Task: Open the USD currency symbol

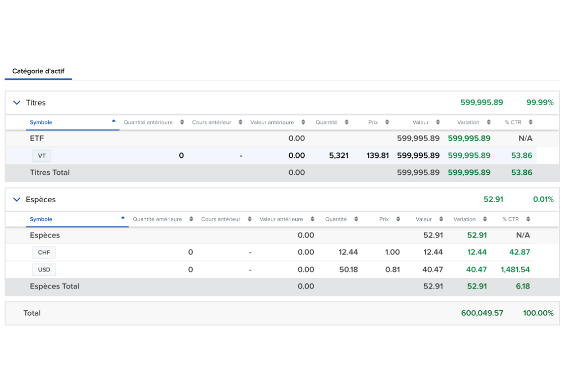Action: 44,270
